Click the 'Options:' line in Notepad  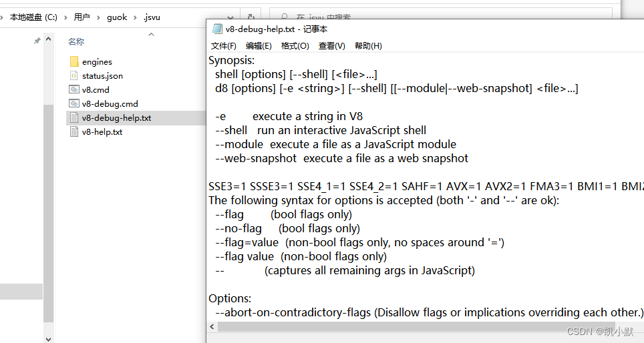(230, 298)
